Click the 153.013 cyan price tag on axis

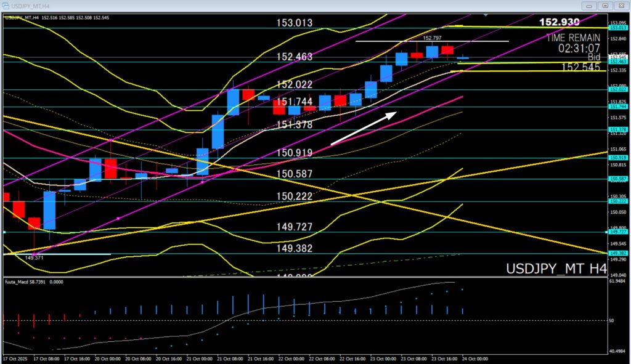(x=617, y=28)
